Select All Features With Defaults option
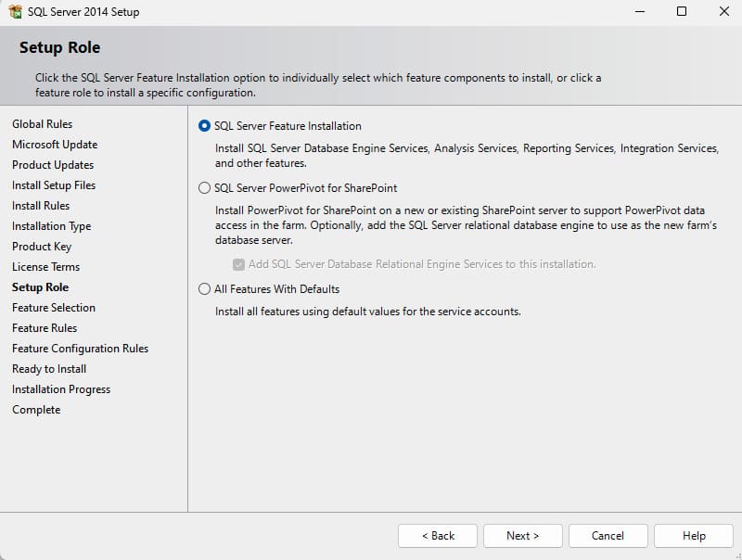This screenshot has height=560, width=742. tap(205, 289)
